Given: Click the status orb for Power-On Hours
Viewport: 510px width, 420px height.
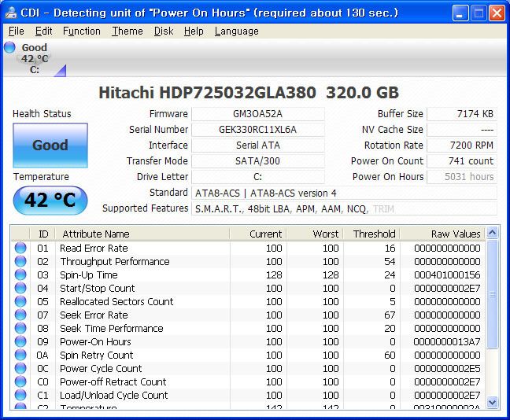Looking at the screenshot, I should [x=20, y=341].
